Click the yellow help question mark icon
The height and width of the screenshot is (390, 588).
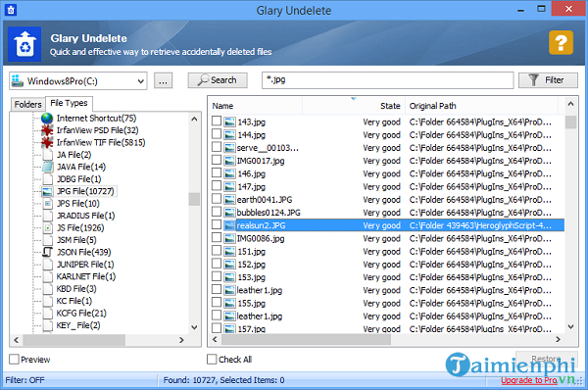[x=561, y=43]
